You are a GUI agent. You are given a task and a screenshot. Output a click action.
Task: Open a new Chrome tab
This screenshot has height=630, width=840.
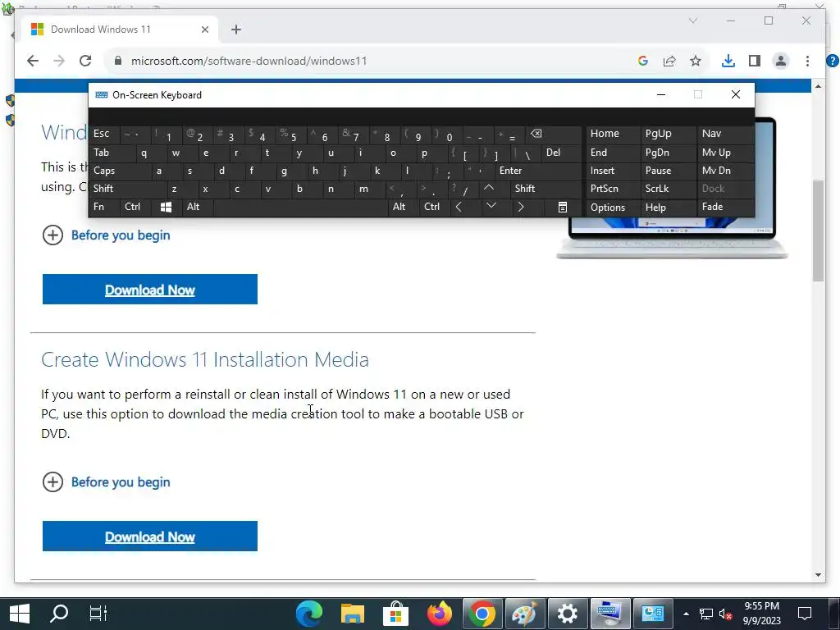click(236, 30)
